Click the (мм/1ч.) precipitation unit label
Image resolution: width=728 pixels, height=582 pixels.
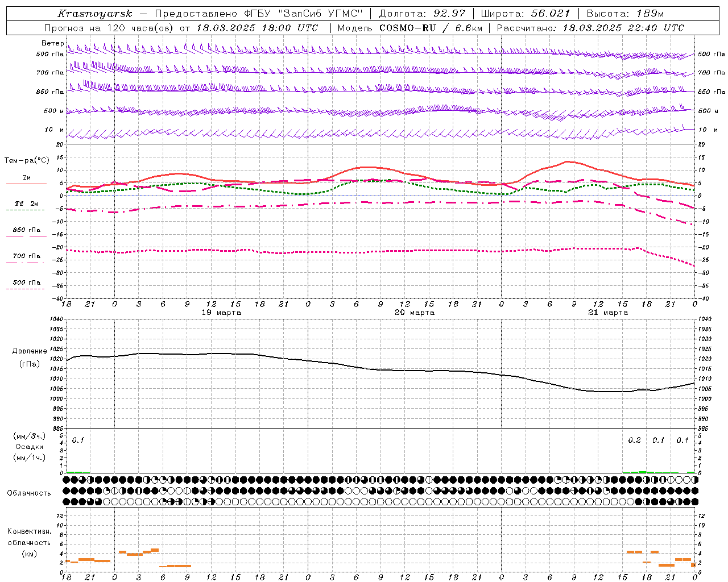[x=30, y=458]
